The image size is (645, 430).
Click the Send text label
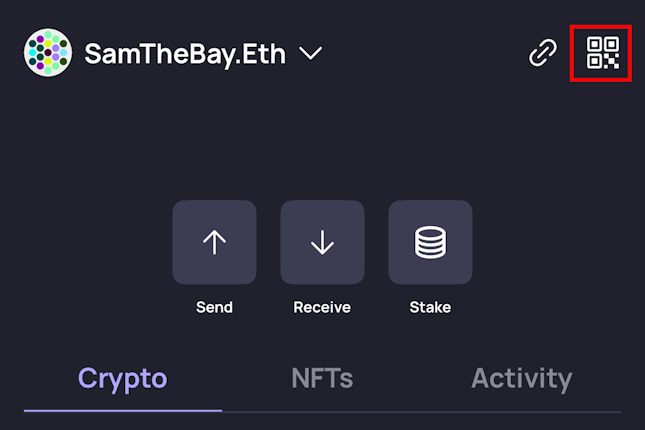[214, 307]
